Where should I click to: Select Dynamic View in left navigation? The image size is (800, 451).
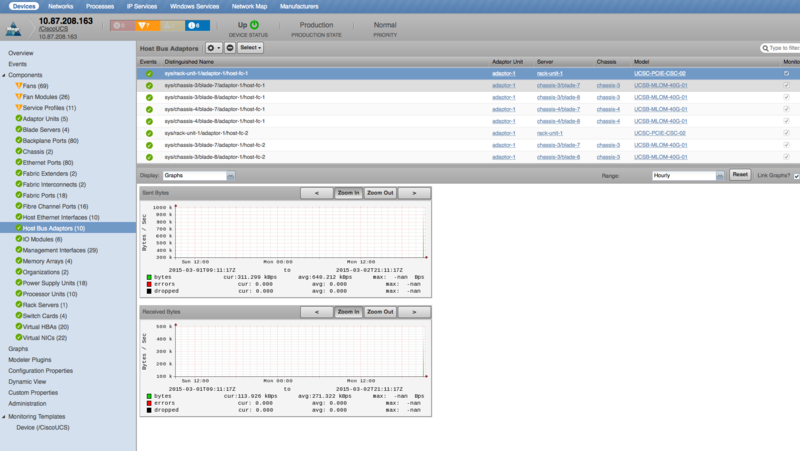tap(27, 382)
